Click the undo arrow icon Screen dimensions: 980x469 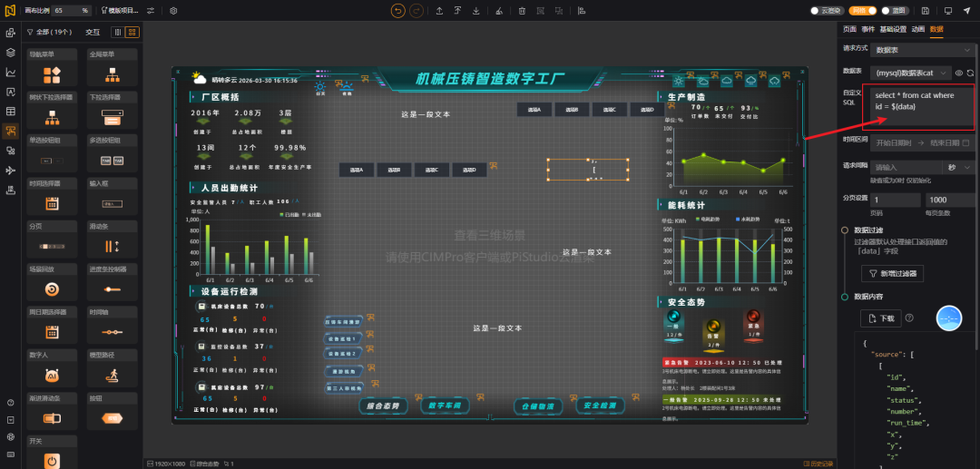click(398, 11)
